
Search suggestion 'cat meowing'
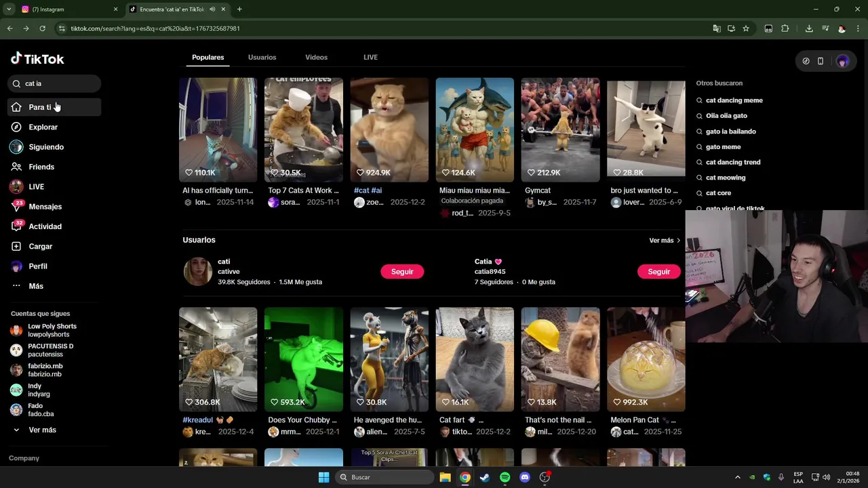(x=725, y=178)
